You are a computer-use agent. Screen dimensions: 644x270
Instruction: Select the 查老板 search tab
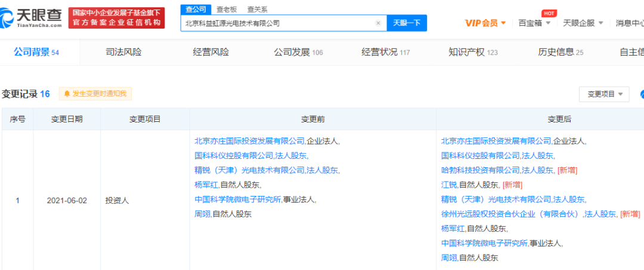click(227, 9)
